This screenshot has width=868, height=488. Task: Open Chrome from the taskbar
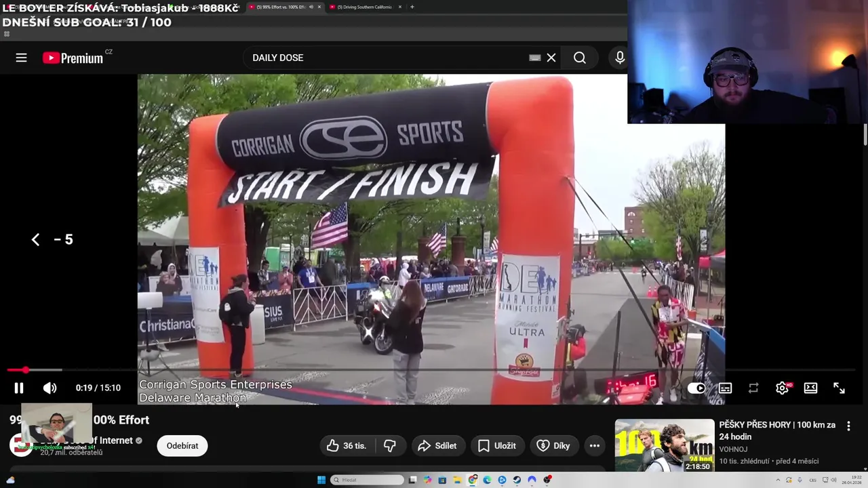point(473,480)
